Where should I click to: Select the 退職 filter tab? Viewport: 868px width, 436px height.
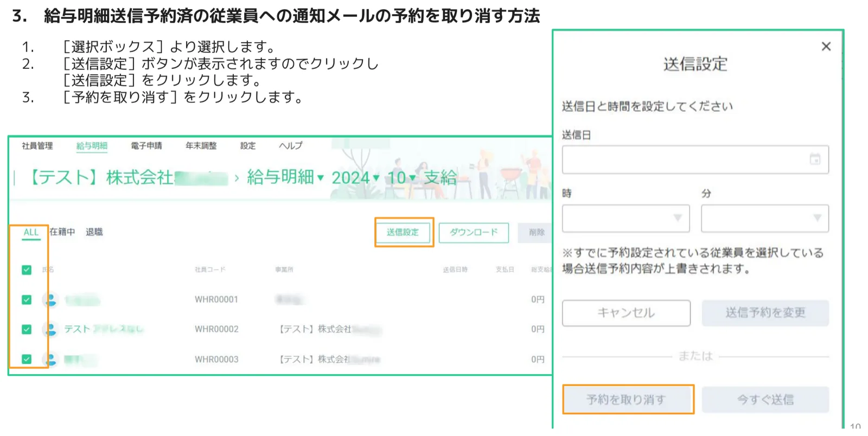tap(94, 232)
